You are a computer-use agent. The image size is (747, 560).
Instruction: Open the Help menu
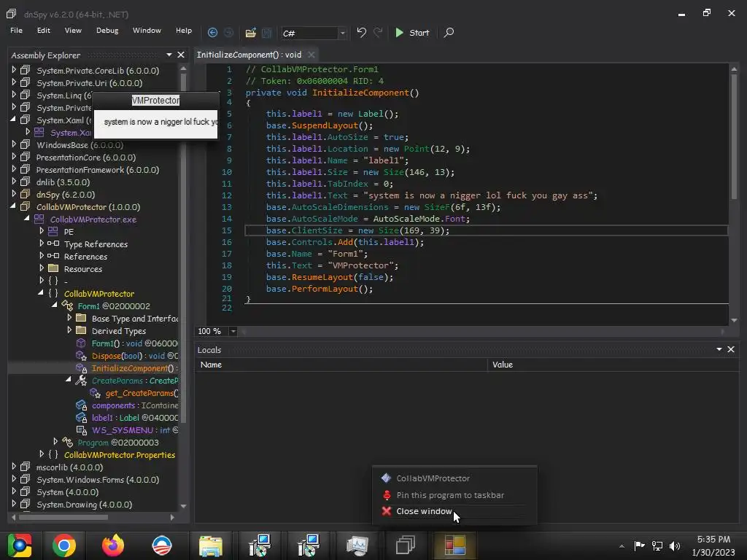click(183, 30)
